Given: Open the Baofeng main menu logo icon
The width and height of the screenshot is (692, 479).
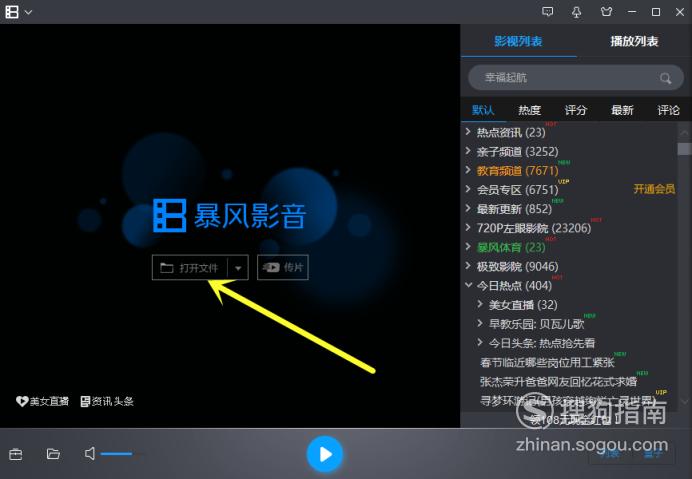Looking at the screenshot, I should (12, 12).
